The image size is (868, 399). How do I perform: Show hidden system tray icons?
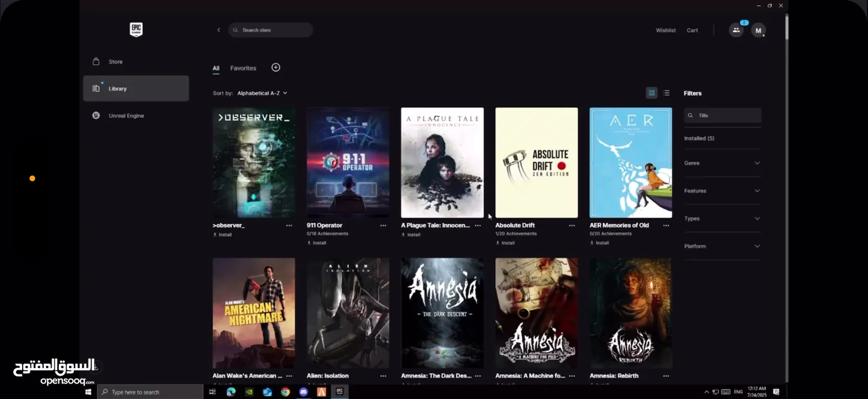pos(706,392)
